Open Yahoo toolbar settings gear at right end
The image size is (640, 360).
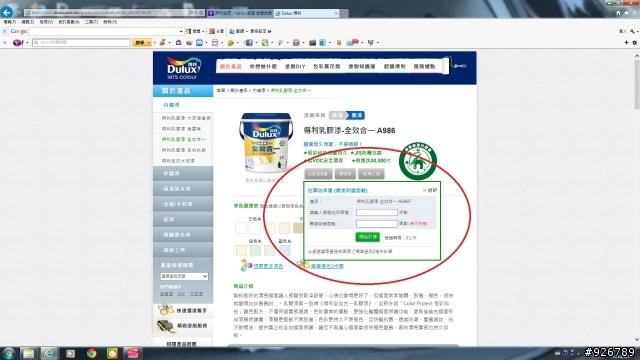(634, 42)
